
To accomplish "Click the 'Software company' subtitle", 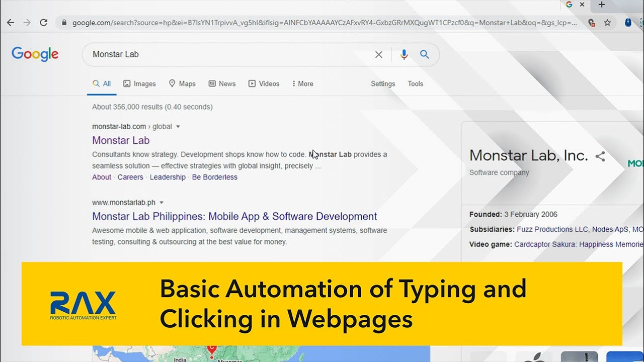I will tap(499, 172).
